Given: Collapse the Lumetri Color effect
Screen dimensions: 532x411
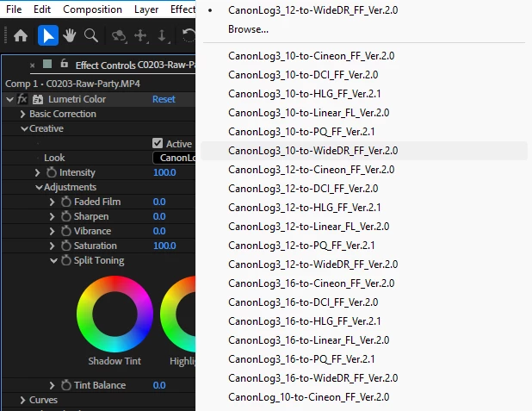Looking at the screenshot, I should [x=9, y=100].
